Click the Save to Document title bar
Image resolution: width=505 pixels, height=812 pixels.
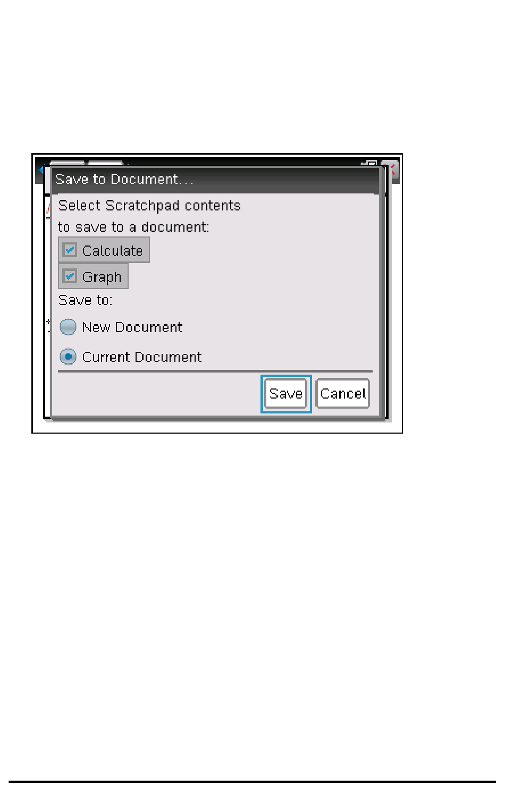(215, 180)
